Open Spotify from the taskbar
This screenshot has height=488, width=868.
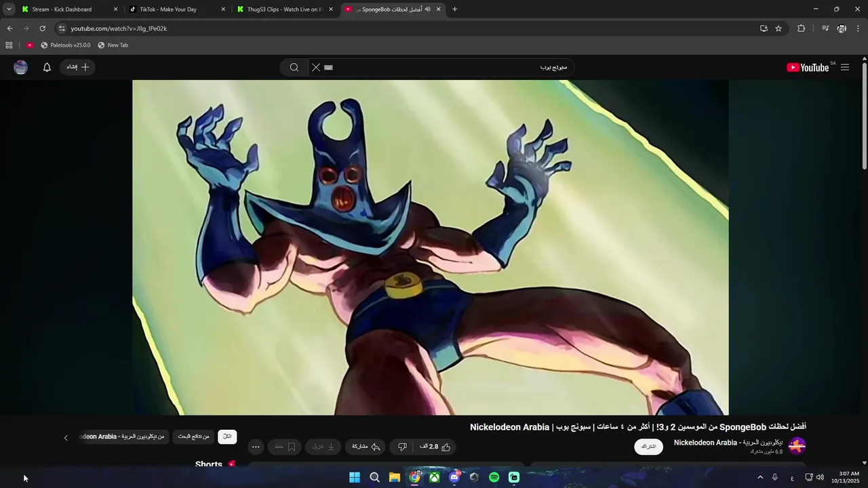tap(494, 477)
